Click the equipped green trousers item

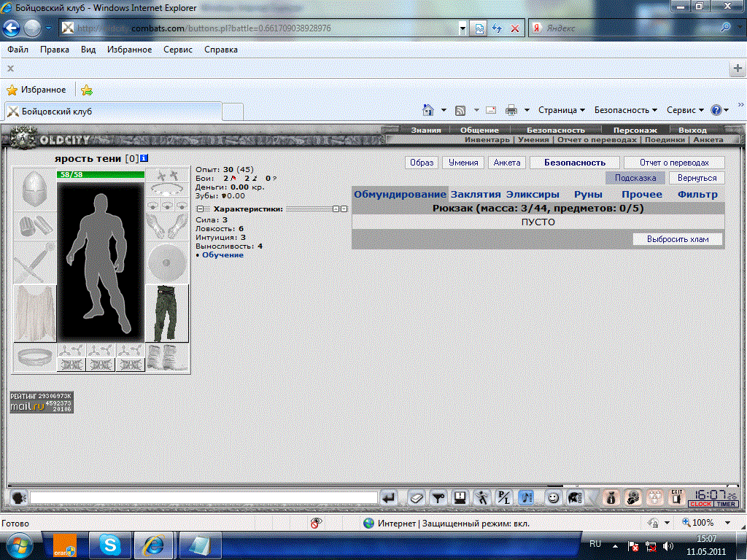[167, 314]
